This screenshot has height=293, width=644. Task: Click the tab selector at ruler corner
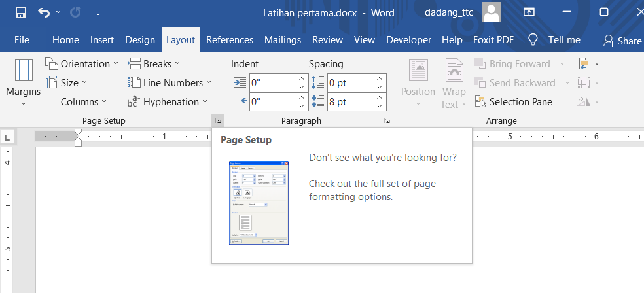(x=7, y=138)
